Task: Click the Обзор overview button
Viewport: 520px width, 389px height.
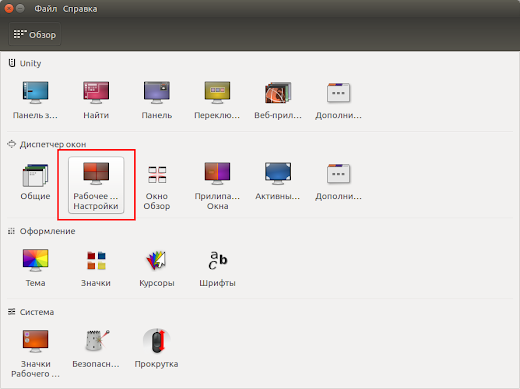Action: [x=35, y=34]
